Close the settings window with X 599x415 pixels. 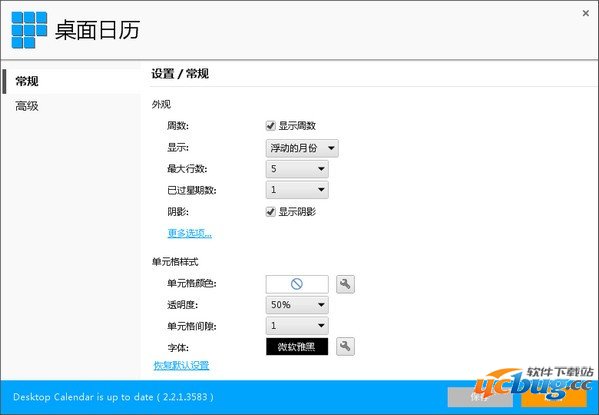pyautogui.click(x=586, y=13)
